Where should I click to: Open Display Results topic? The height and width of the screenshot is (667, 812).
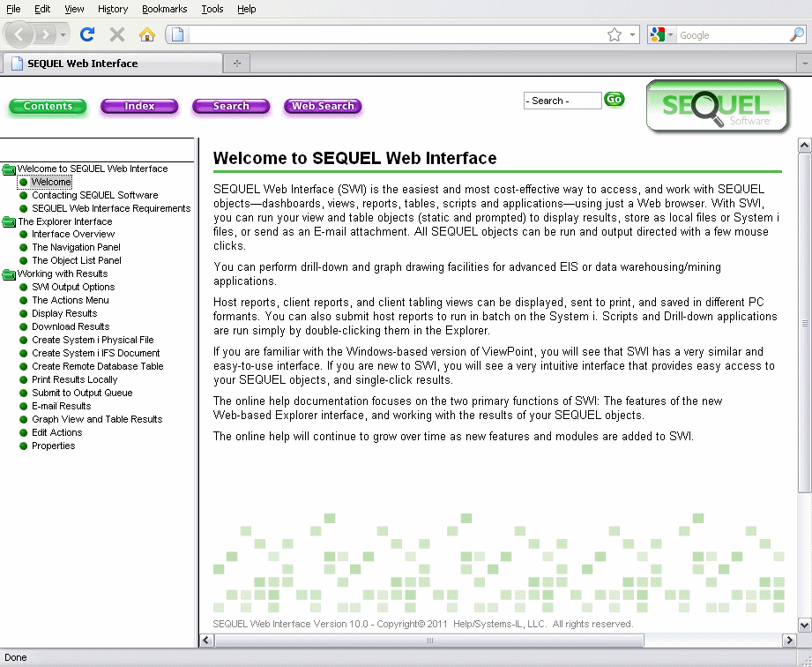64,313
